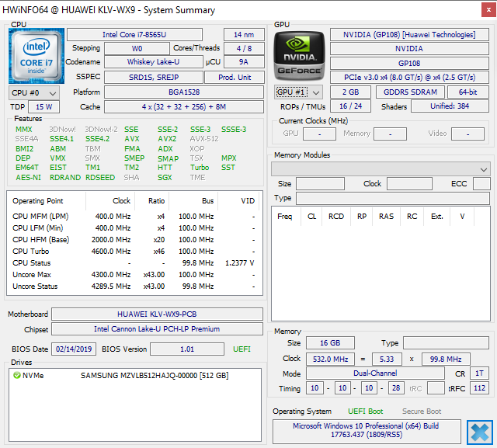Click the RAS column header in memory table
This screenshot has width=497, height=448.
point(386,217)
